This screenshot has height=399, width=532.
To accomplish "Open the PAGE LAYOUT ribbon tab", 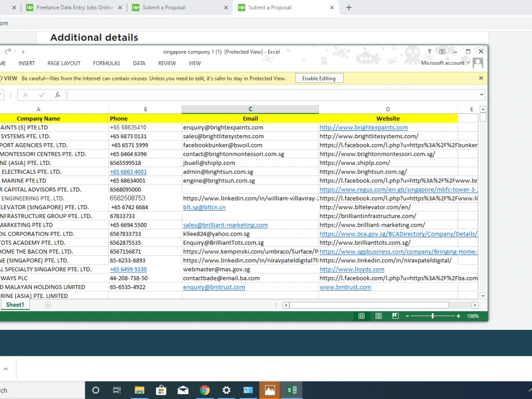I will 64,63.
